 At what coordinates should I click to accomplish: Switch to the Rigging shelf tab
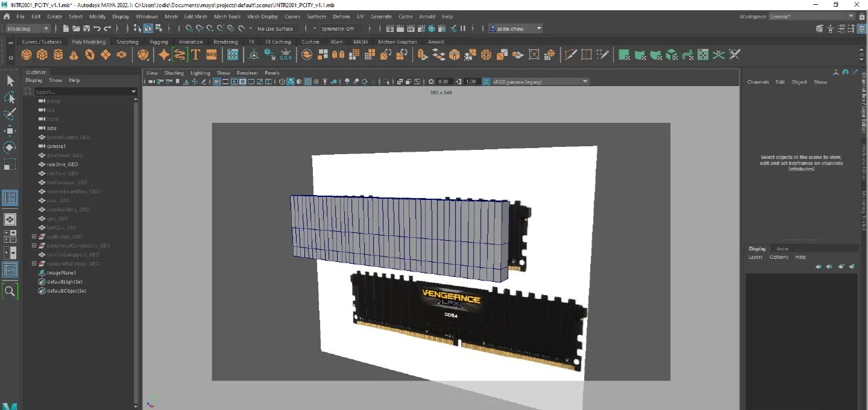(159, 42)
